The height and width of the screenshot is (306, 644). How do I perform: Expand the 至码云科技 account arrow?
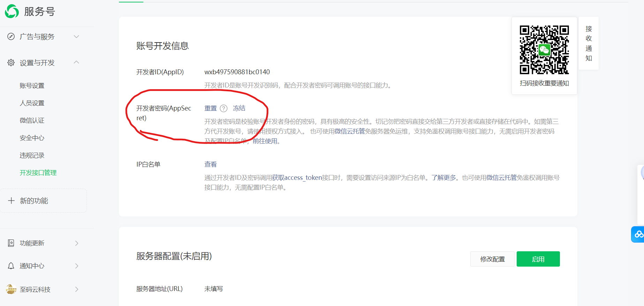pyautogui.click(x=77, y=289)
